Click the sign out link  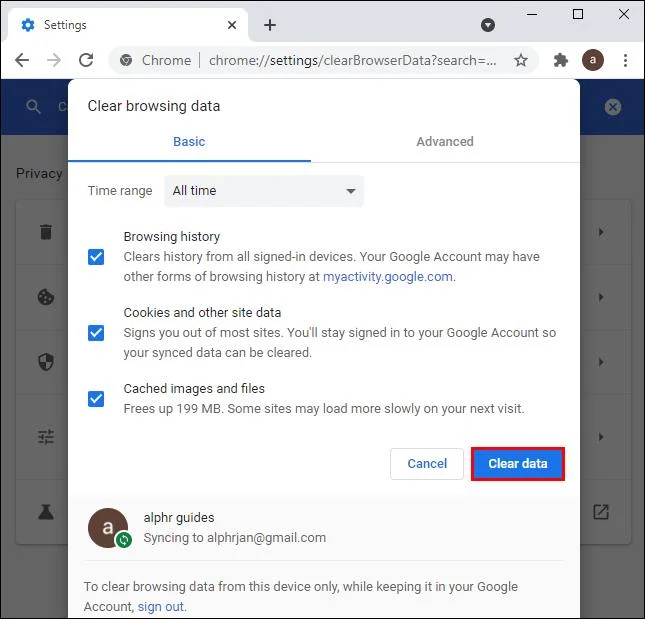pyautogui.click(x=160, y=607)
